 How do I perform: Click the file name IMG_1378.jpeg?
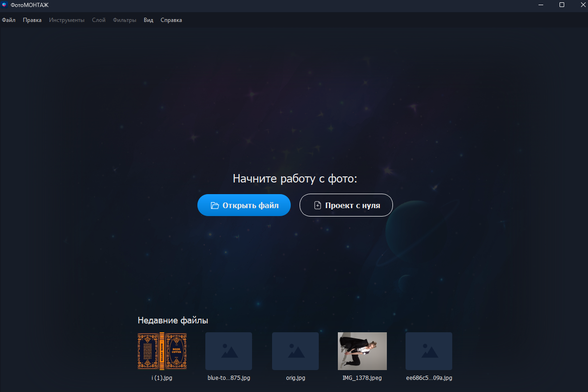point(362,378)
